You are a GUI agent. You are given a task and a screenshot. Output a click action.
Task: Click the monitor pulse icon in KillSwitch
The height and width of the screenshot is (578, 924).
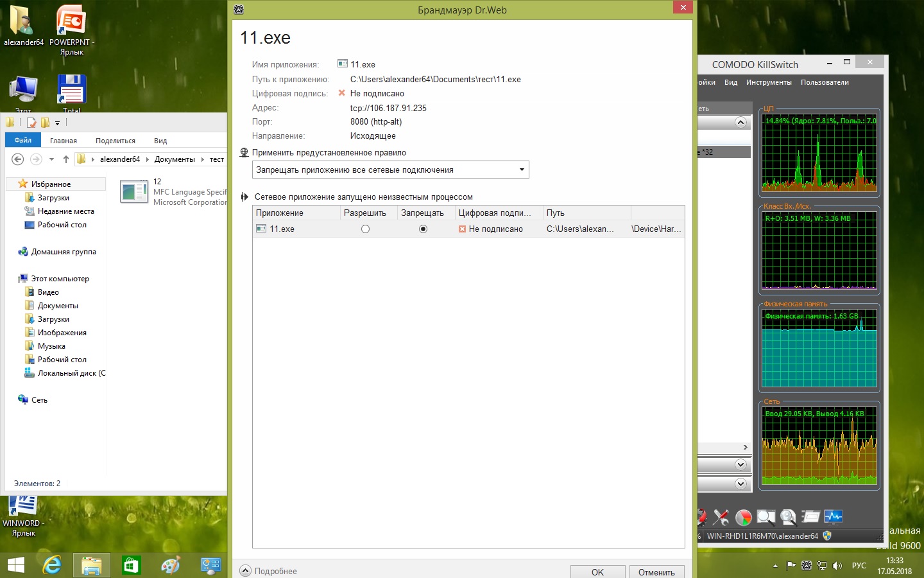[834, 516]
